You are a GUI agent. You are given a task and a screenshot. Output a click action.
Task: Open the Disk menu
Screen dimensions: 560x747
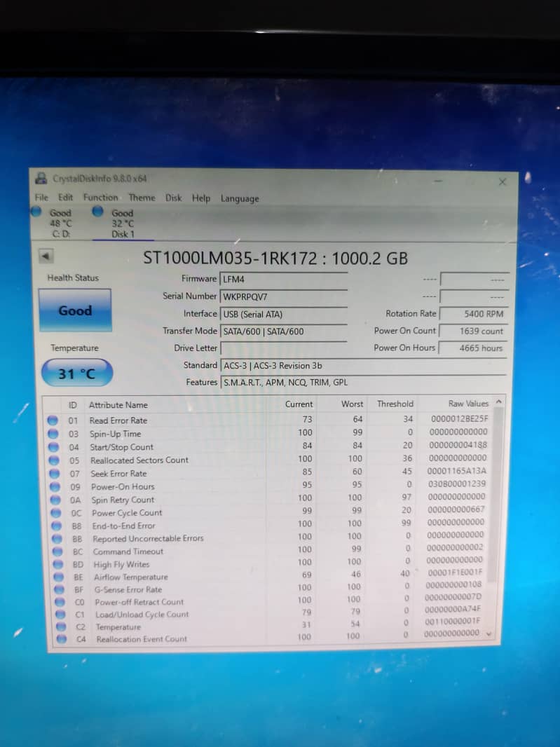(x=174, y=198)
